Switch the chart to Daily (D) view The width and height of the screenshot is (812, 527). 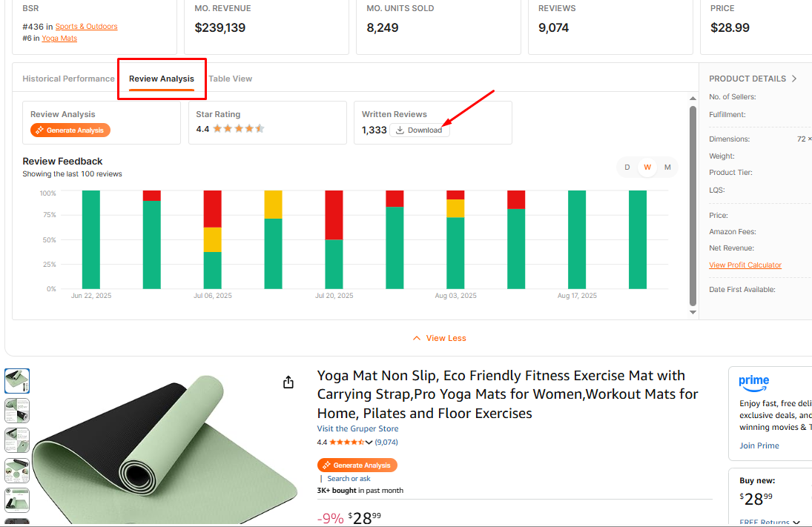tap(627, 168)
